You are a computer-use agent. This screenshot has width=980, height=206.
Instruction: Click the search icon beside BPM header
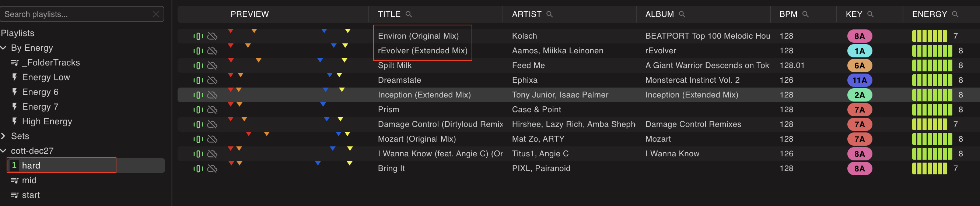pyautogui.click(x=805, y=14)
